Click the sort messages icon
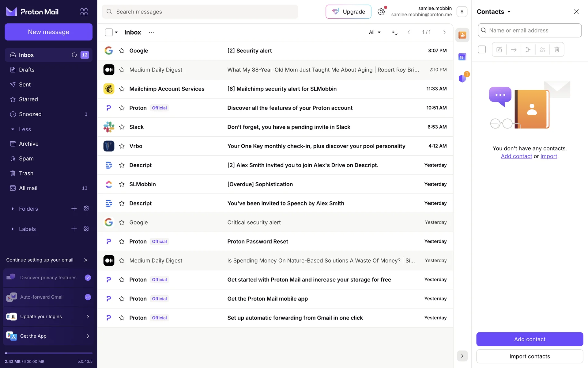 tap(395, 32)
